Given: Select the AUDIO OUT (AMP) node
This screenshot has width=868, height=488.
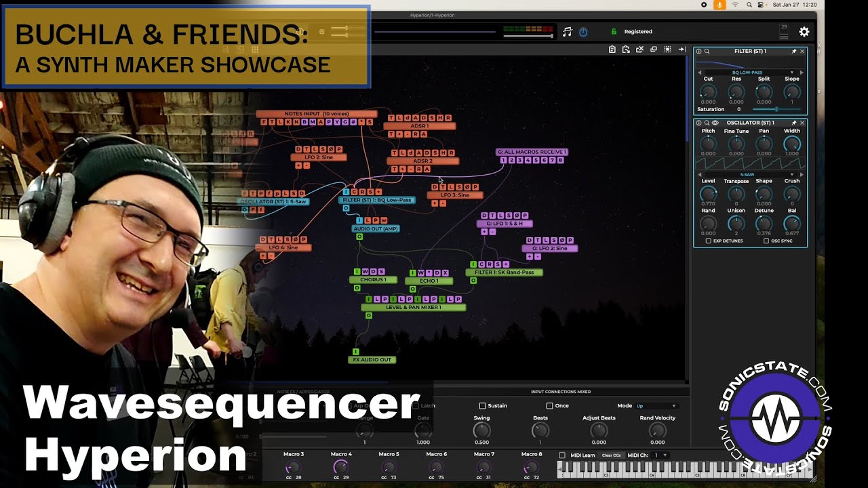Looking at the screenshot, I should tap(376, 228).
